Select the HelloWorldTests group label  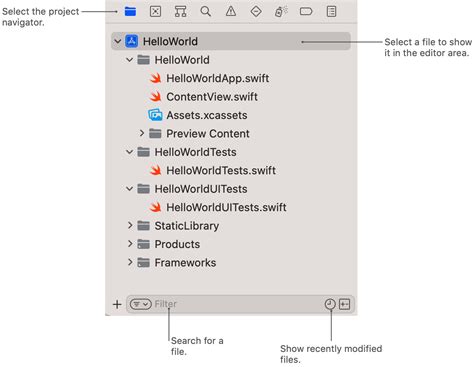pyautogui.click(x=195, y=152)
